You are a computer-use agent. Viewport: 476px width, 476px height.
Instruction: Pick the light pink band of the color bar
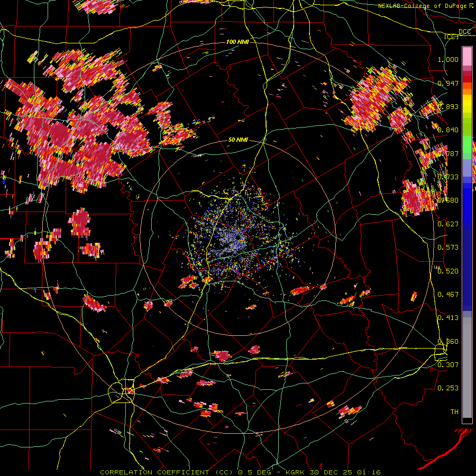(x=467, y=57)
